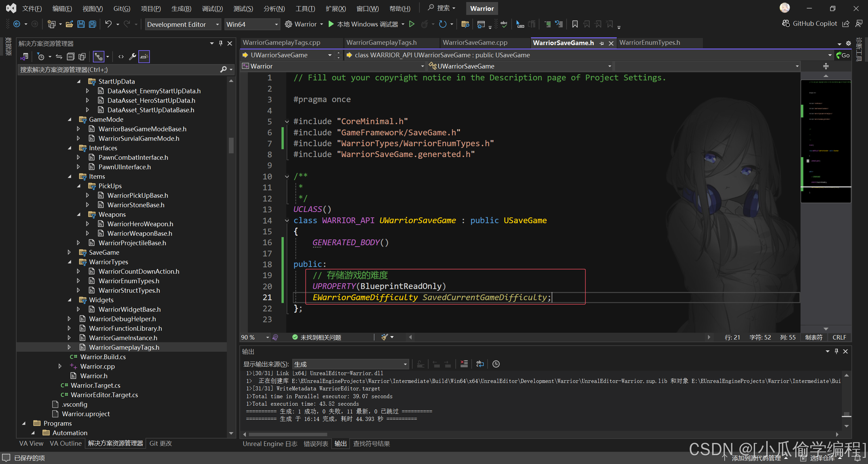
Task: Expand the SaveGame folder node
Action: 69,252
